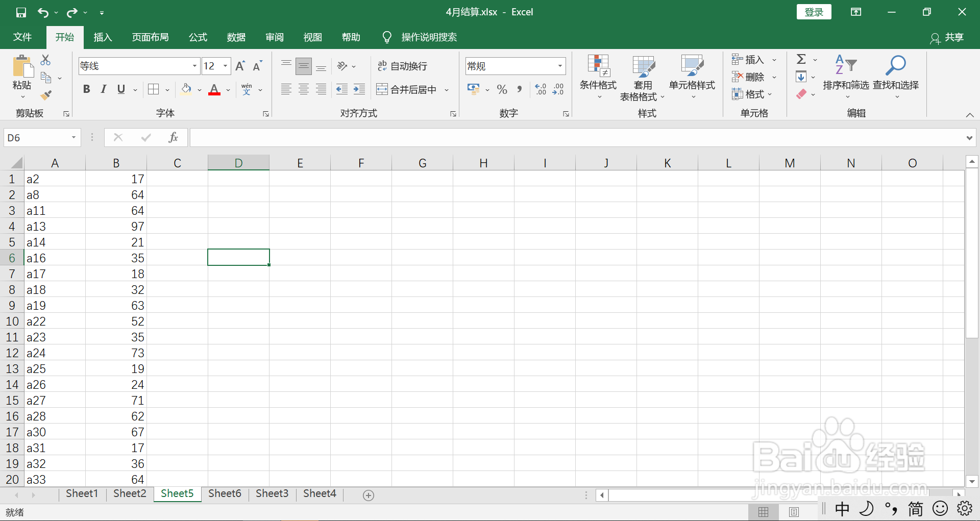980x521 pixels.
Task: Click the accounting number format icon
Action: coord(473,89)
